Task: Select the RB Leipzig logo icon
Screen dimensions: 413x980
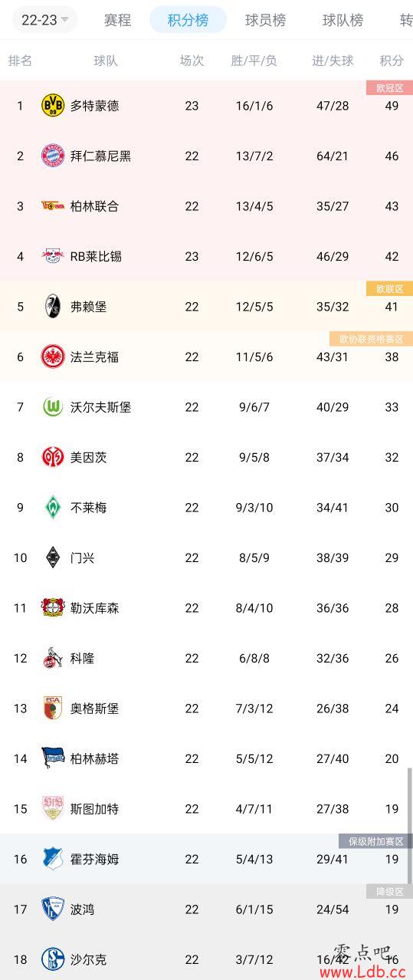Action: tap(53, 256)
